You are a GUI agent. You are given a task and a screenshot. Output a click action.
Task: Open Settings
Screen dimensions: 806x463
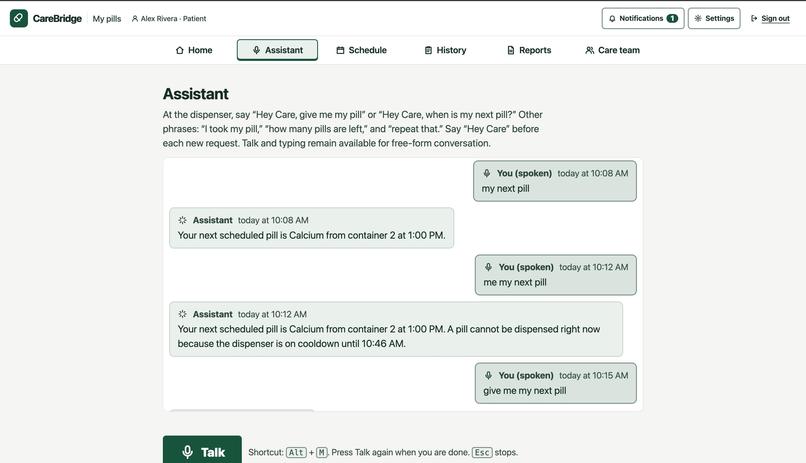(x=714, y=18)
